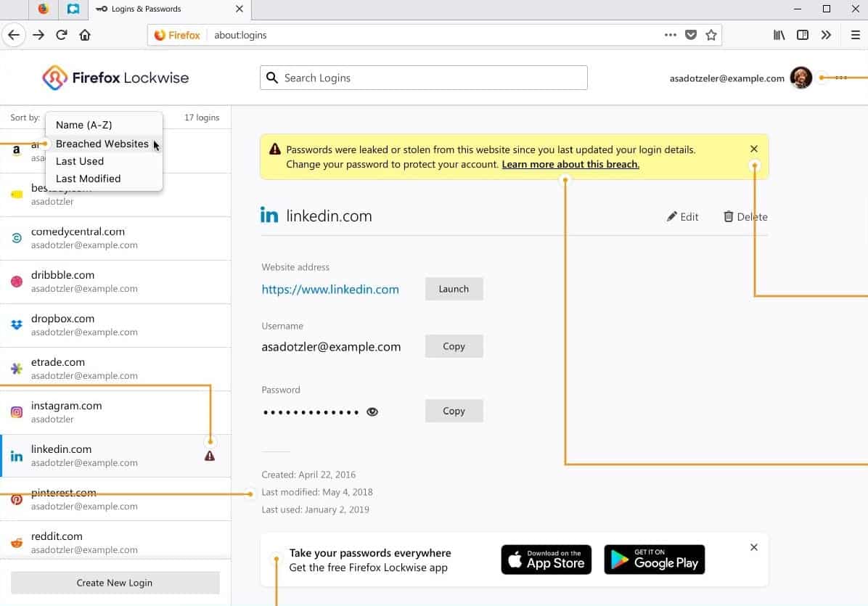Click the second pinned tab icon
868x606 pixels.
(x=73, y=9)
